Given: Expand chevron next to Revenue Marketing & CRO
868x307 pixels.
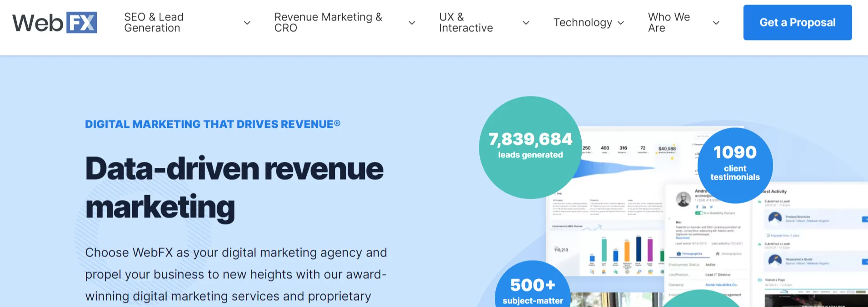Looking at the screenshot, I should tap(412, 23).
